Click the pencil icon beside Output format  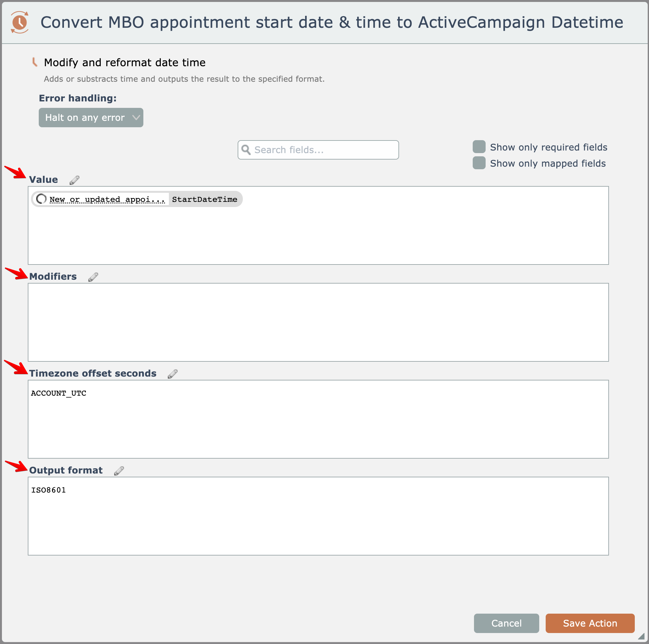pos(119,471)
